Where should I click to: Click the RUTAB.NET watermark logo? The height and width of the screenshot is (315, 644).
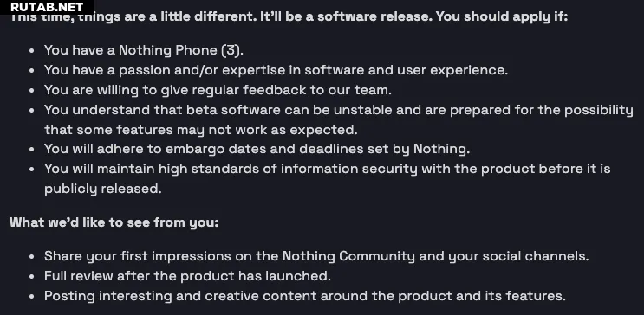point(47,7)
